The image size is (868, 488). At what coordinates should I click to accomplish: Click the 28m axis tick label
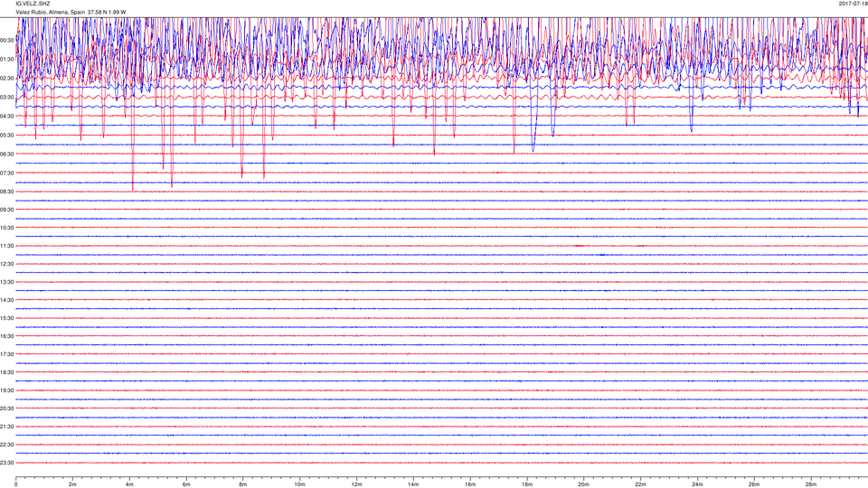tap(810, 484)
